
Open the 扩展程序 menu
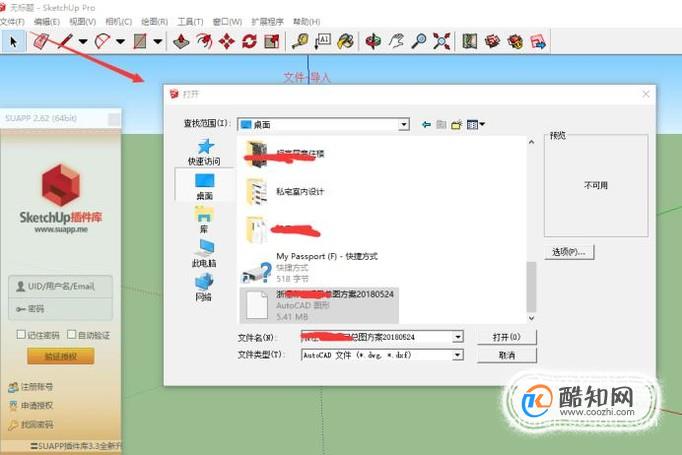267,21
